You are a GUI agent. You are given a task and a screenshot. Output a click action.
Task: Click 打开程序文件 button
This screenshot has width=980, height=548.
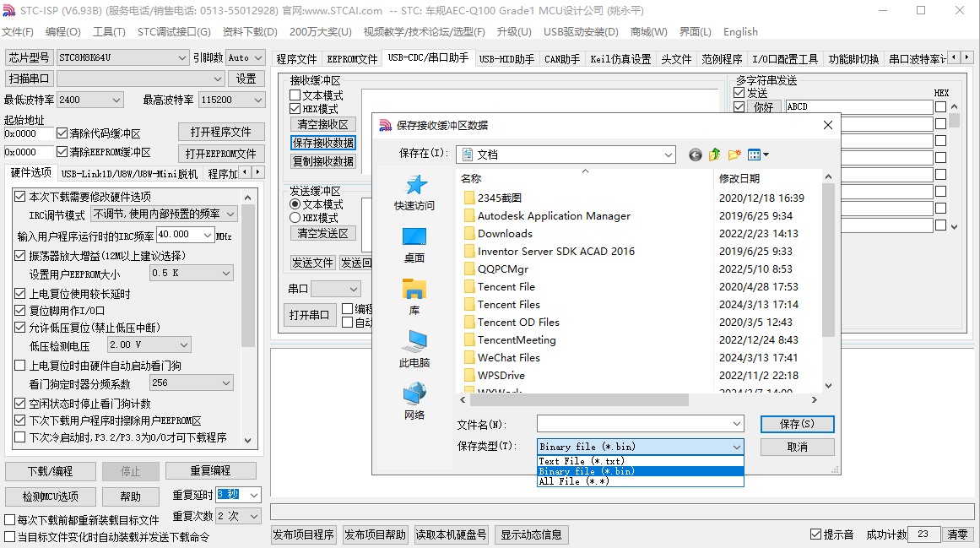click(220, 132)
